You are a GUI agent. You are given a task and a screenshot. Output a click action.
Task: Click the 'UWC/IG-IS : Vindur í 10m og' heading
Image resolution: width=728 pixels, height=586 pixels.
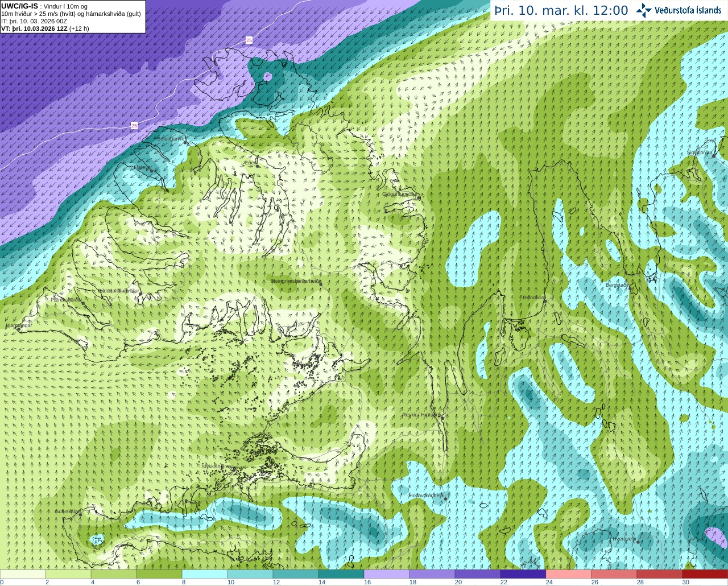[x=44, y=6]
